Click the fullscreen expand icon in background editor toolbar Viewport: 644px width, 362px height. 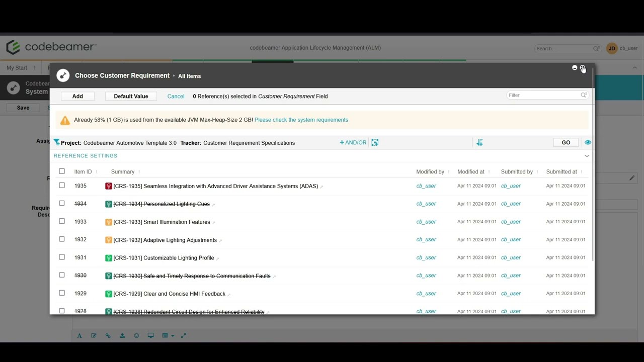[184, 336]
